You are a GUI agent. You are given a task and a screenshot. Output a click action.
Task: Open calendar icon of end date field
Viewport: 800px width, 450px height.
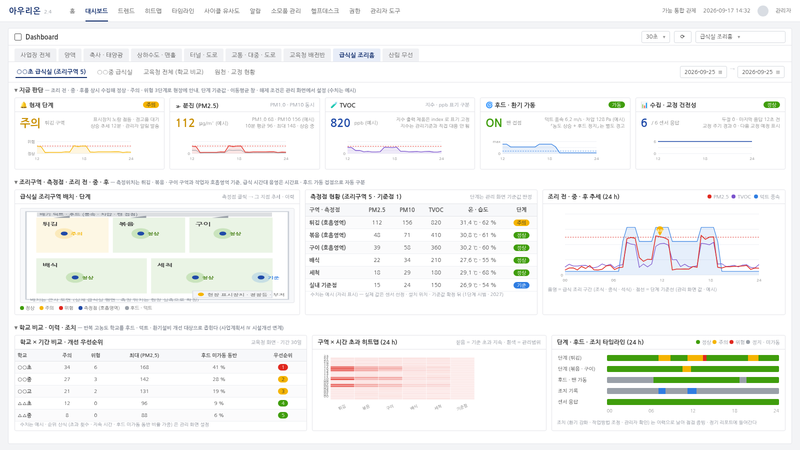pos(778,72)
